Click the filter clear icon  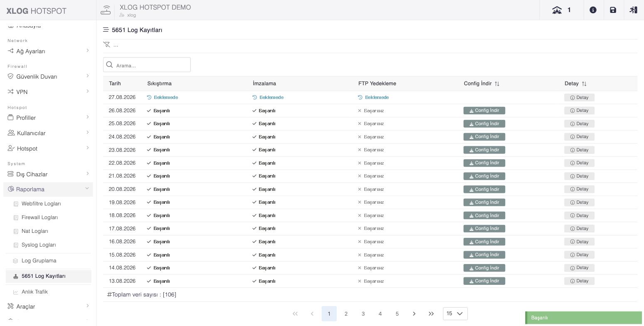coord(107,44)
